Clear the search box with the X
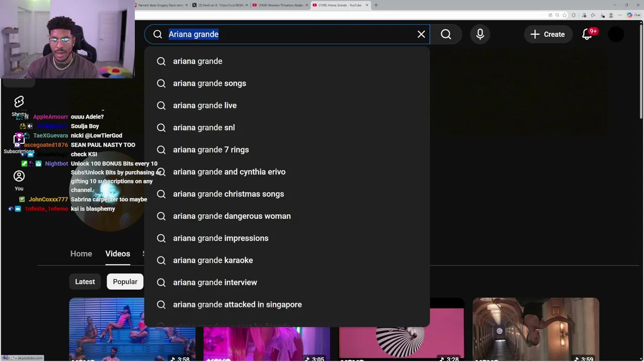644x362 pixels. 421,34
